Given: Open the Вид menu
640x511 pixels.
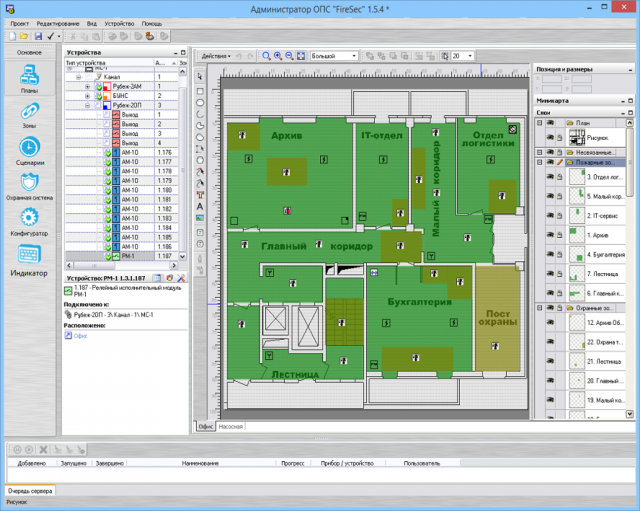Looking at the screenshot, I should coord(91,24).
